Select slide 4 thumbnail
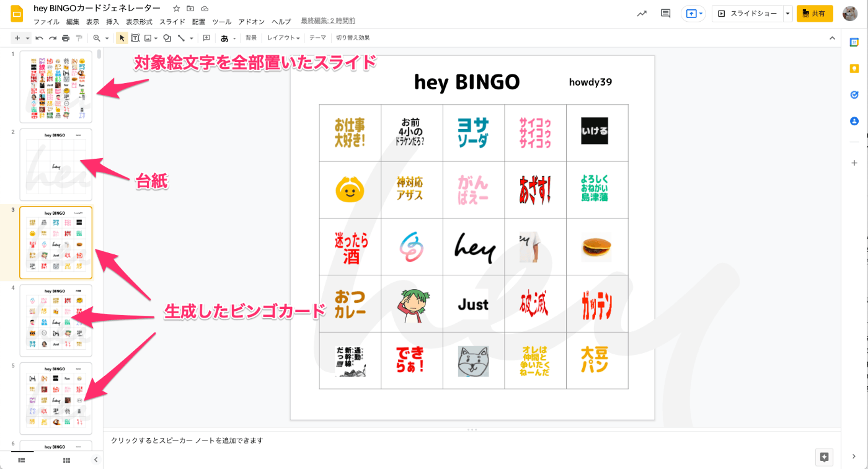868x469 pixels. pyautogui.click(x=56, y=321)
